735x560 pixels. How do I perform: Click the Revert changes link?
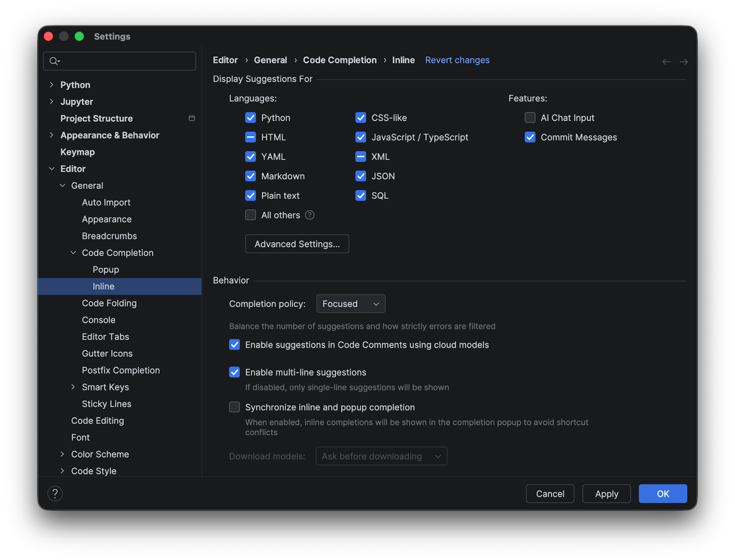(x=457, y=60)
